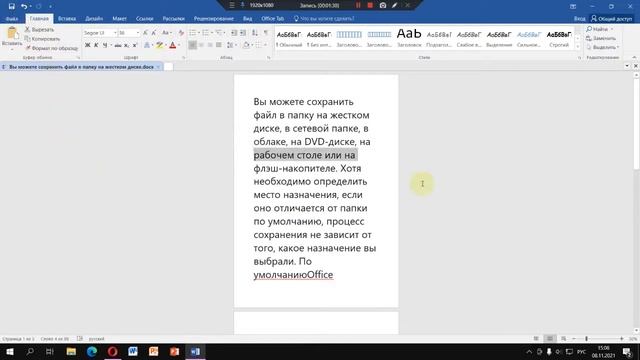640x360 pixels.
Task: Stop the screen recording
Action: [x=370, y=5]
